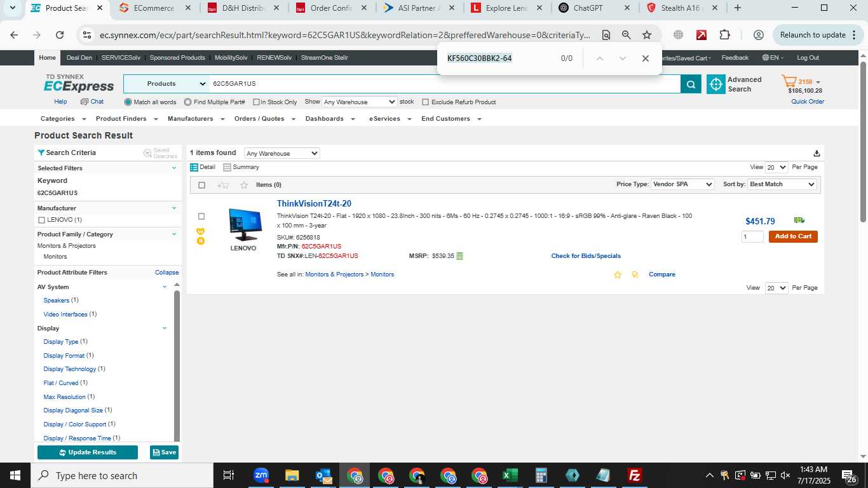This screenshot has width=868, height=488.
Task: Open the Categories menu
Action: coord(63,119)
